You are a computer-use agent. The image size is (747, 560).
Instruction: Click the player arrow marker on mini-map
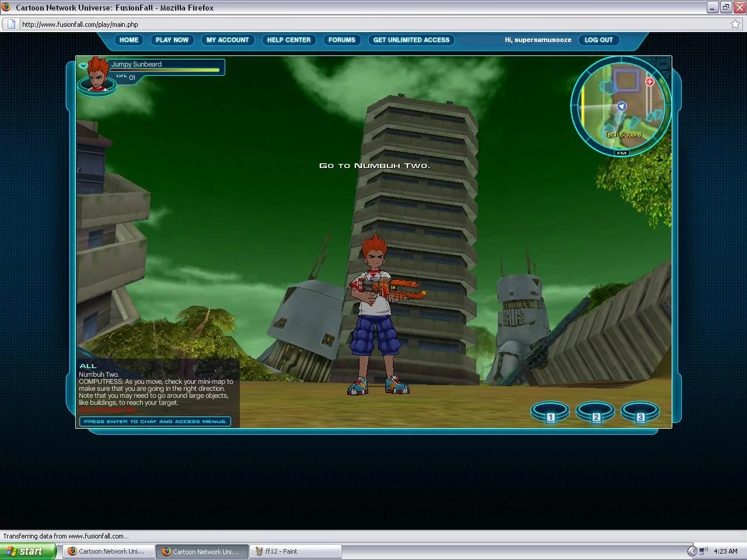(622, 106)
